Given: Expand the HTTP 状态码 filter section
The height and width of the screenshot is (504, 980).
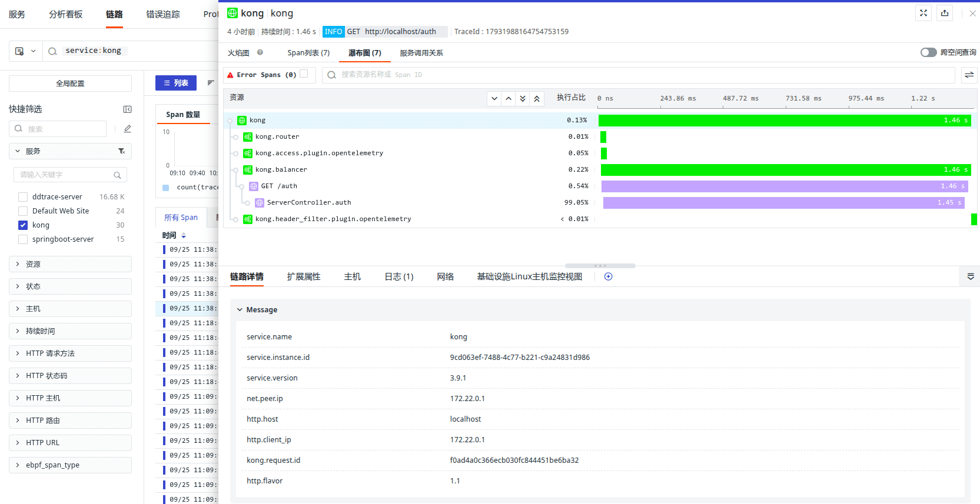Looking at the screenshot, I should (70, 376).
